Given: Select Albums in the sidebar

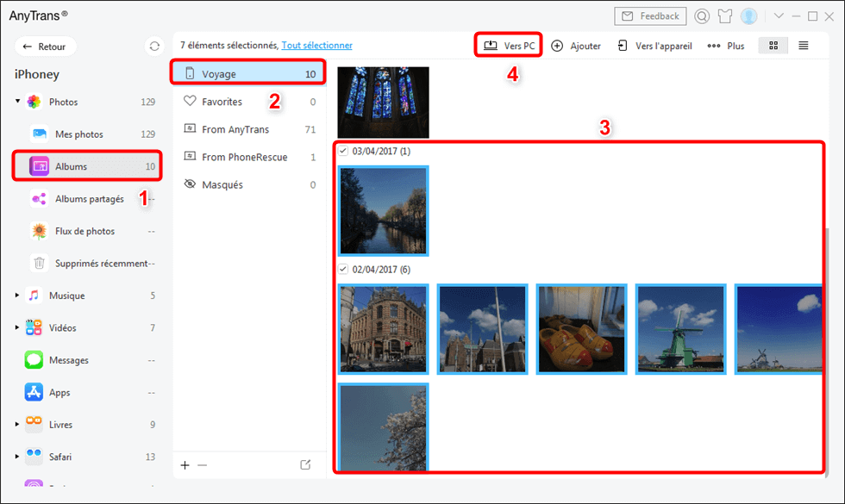Looking at the screenshot, I should point(87,166).
